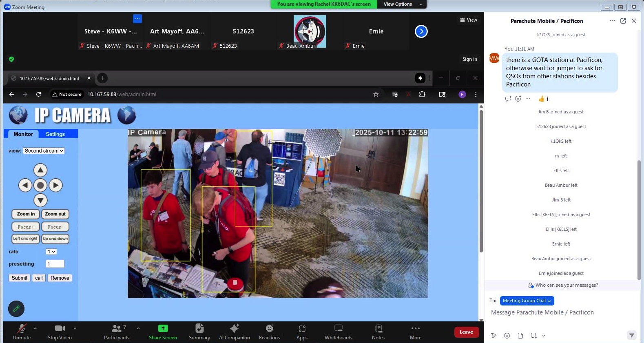Viewport: 644px width, 343px height.
Task: Click the presetting number input field
Action: [55, 264]
